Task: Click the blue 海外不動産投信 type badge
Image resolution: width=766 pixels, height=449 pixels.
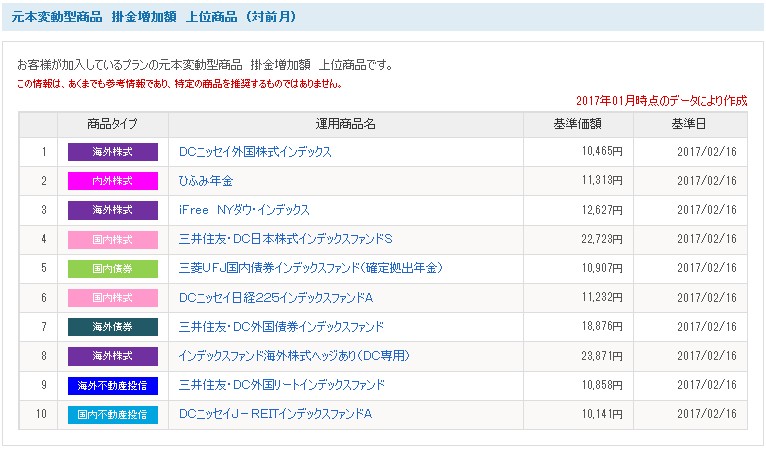Action: pos(113,385)
